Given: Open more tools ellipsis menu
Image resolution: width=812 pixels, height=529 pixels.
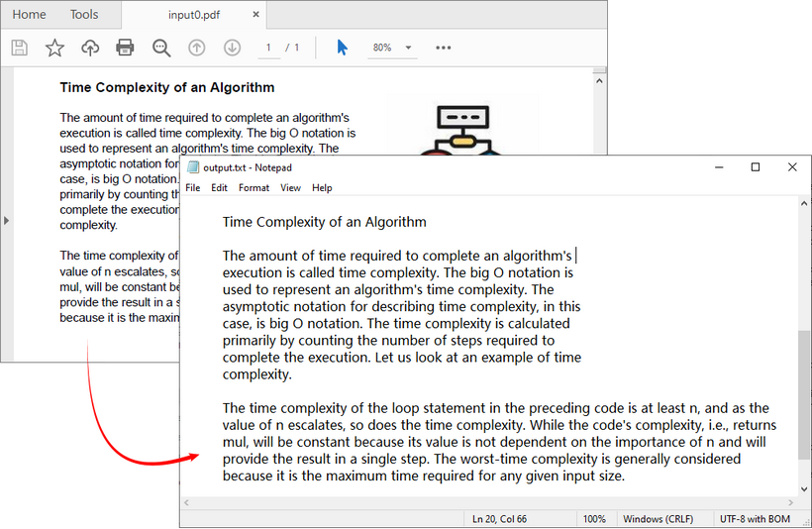Looking at the screenshot, I should [x=444, y=48].
